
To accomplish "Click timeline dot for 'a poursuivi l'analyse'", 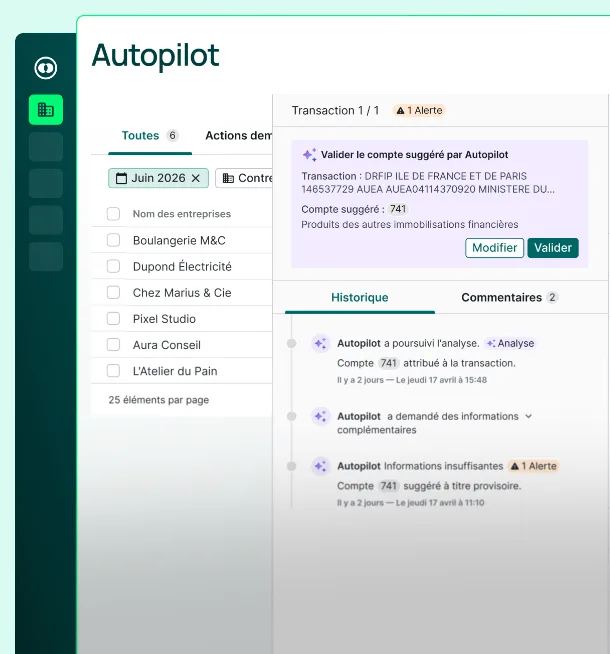I will (x=291, y=343).
